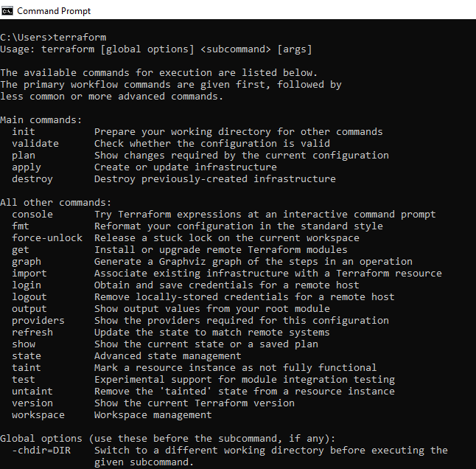Click the typed 'terraform' command at prompt
This screenshot has height=469, width=476.
click(x=80, y=38)
